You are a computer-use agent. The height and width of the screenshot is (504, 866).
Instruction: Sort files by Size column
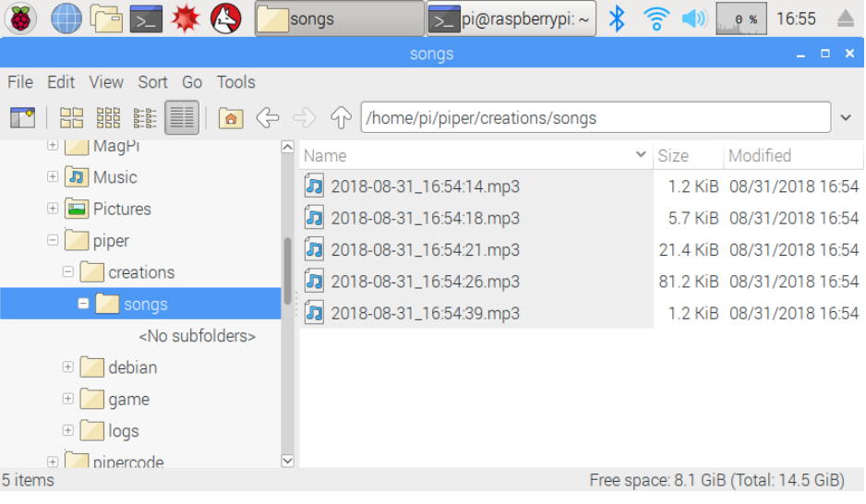click(688, 156)
